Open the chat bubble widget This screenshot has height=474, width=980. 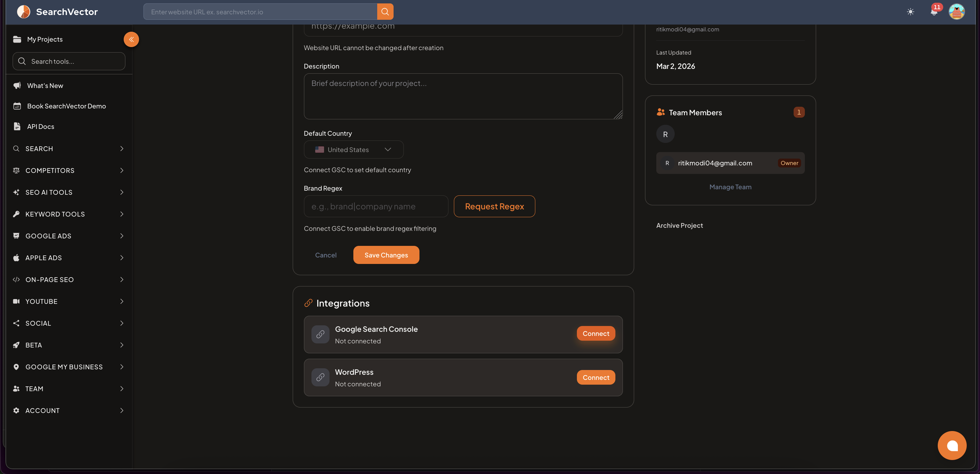click(x=952, y=445)
